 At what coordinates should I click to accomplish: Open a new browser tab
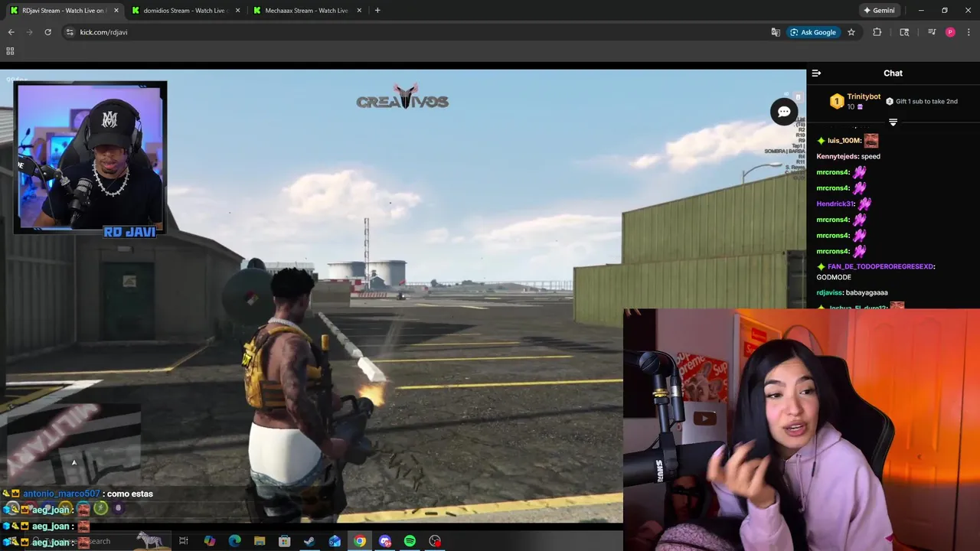tap(377, 11)
